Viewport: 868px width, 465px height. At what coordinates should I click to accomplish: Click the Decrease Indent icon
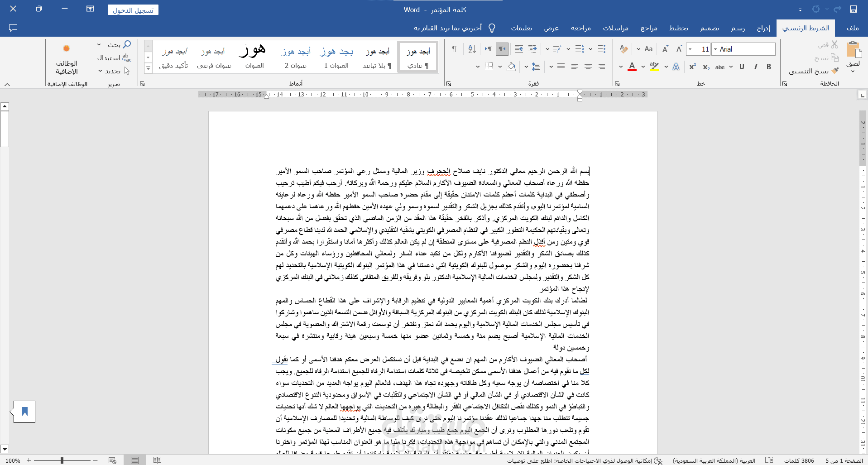point(532,49)
